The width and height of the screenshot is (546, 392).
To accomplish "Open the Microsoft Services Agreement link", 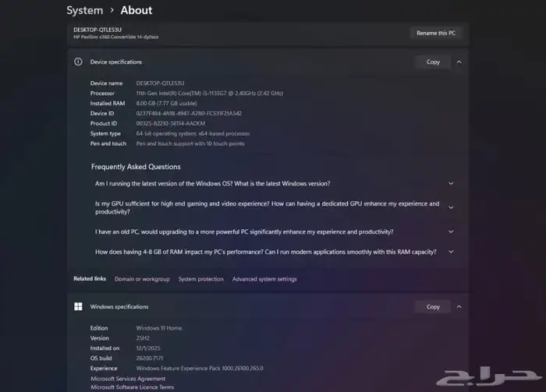I will point(127,378).
